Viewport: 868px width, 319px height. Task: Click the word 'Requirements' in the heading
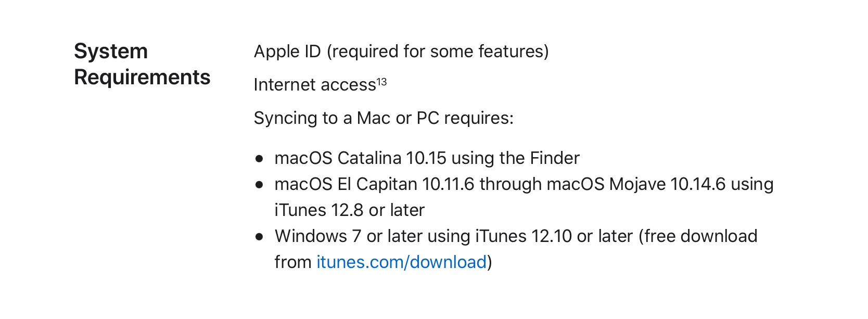(x=142, y=78)
